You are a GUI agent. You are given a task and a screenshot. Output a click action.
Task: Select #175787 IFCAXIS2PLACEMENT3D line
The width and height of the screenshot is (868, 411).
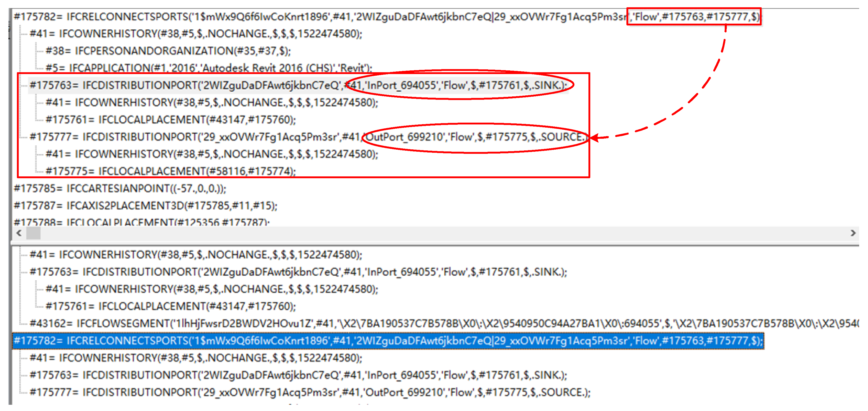pyautogui.click(x=145, y=205)
